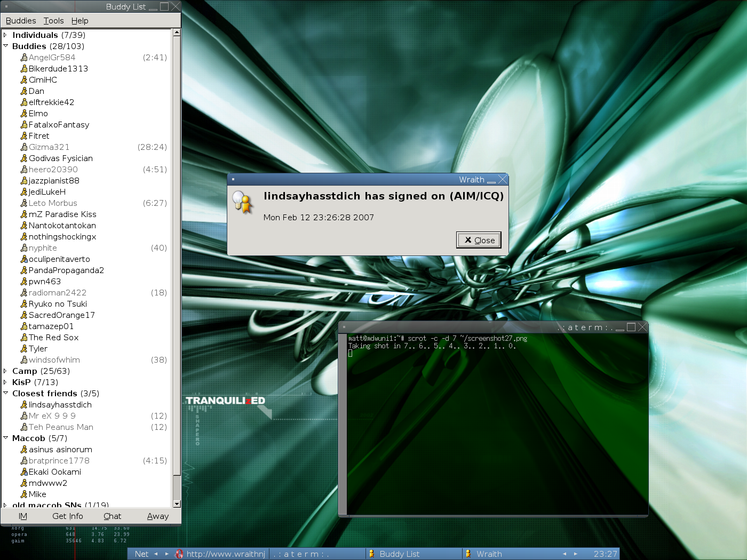747x560 pixels.
Task: Select The Red Sox buddy entry
Action: (53, 338)
